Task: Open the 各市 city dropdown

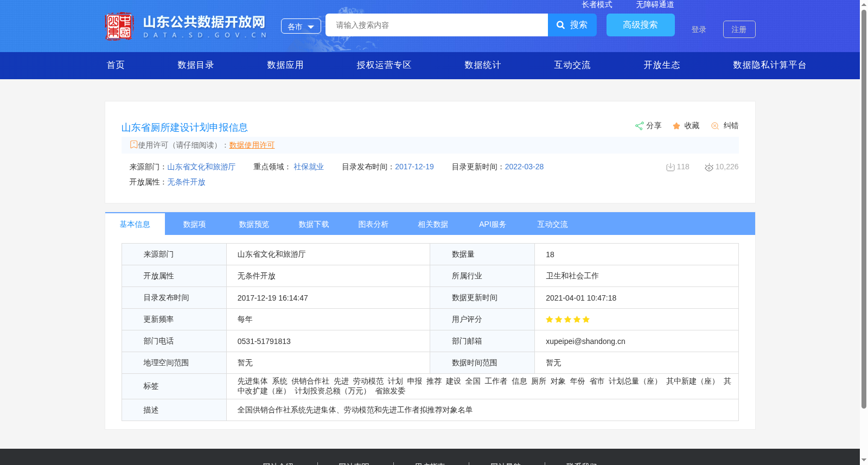Action: pyautogui.click(x=301, y=26)
